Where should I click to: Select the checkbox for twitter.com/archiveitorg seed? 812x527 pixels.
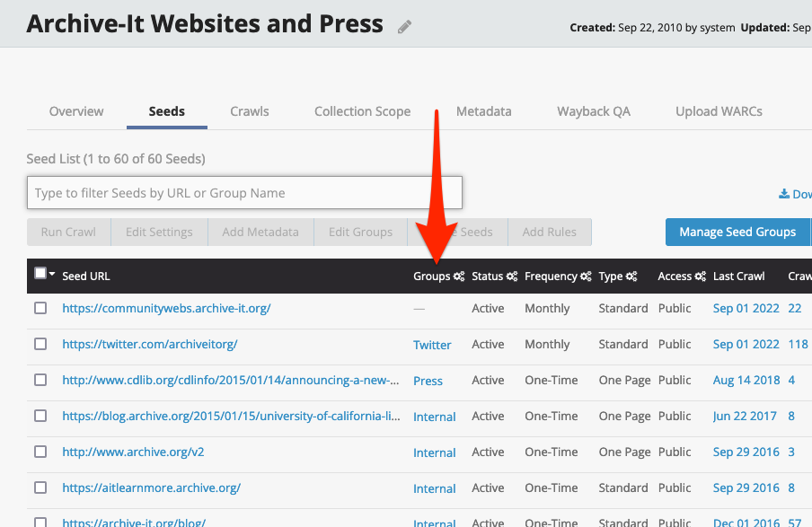click(40, 344)
